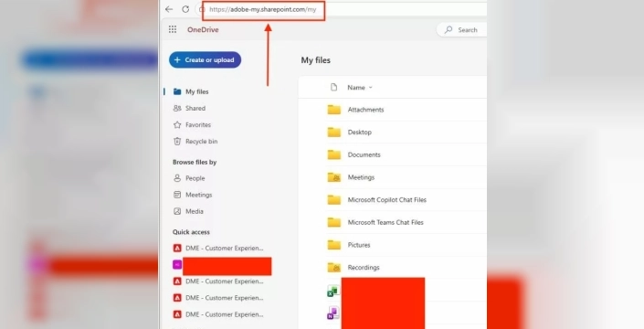
Task: Click the plus icon on Create or upload
Action: [x=177, y=60]
